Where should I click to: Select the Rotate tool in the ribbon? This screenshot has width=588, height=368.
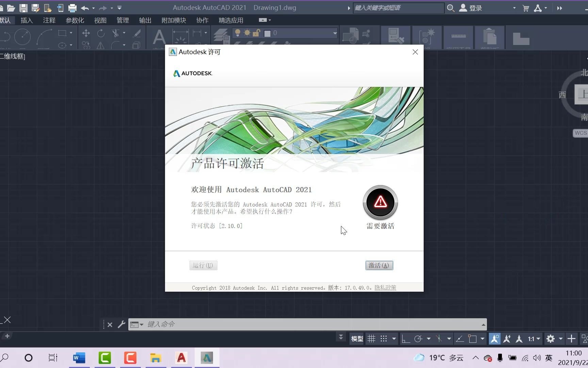[101, 33]
